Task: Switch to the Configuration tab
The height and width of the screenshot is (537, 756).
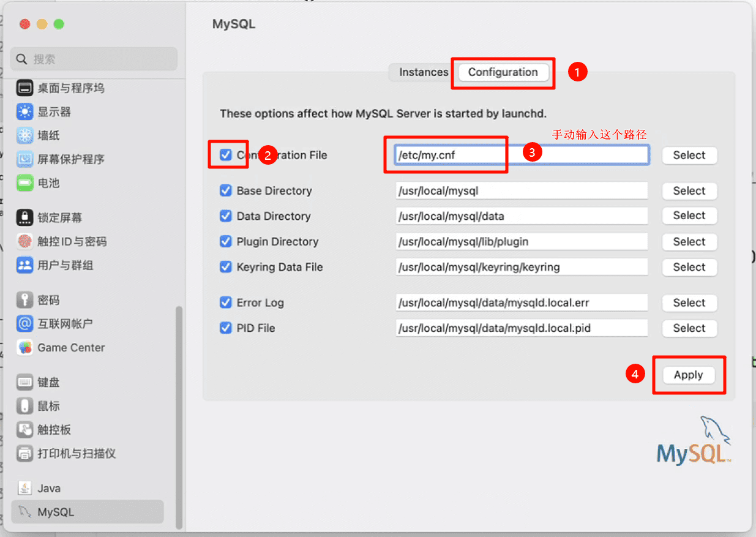Action: click(503, 72)
